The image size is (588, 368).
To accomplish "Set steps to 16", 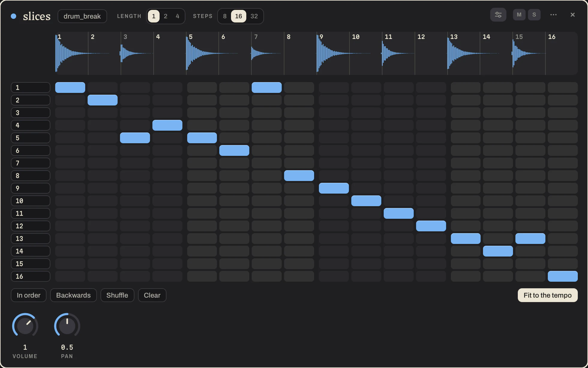I will [x=238, y=16].
